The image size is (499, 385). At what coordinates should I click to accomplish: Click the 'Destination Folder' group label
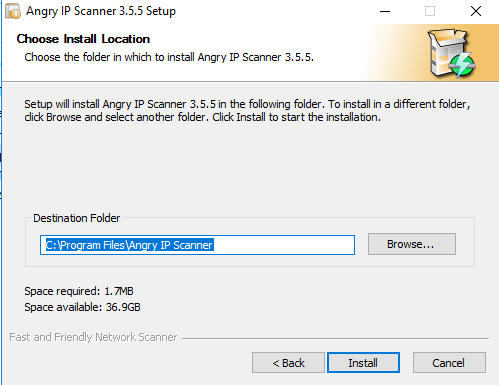pos(76,218)
